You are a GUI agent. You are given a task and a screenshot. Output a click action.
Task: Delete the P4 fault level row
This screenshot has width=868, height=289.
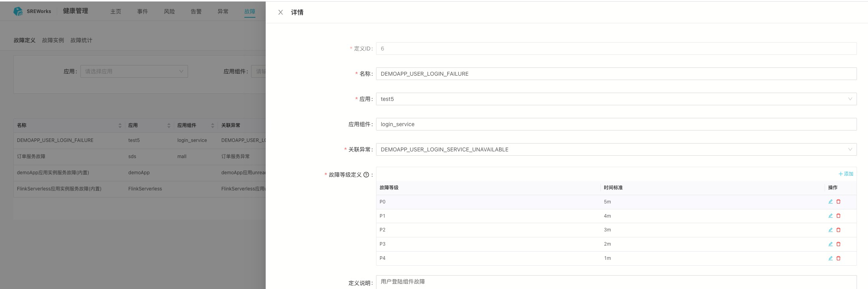838,258
